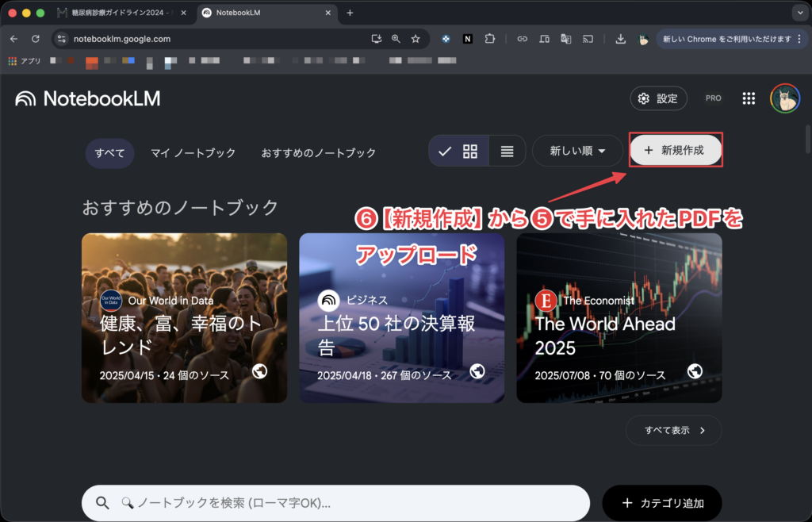
Task: Open The World Ahead 2025 notebook card
Action: 619,317
